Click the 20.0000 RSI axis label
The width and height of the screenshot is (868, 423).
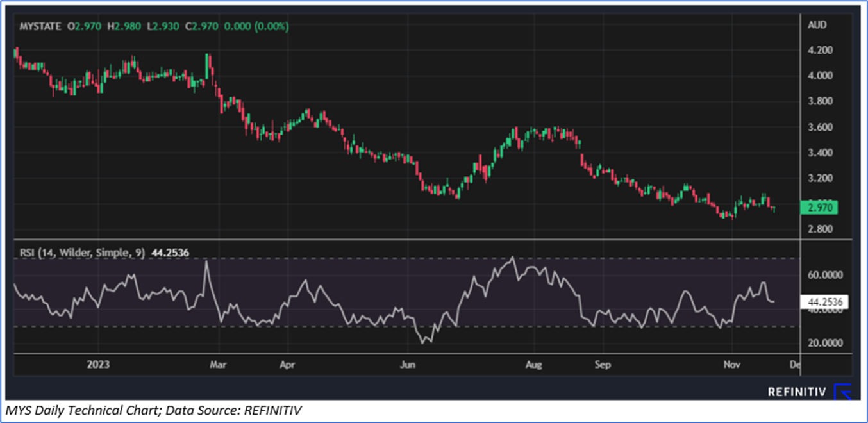(826, 343)
